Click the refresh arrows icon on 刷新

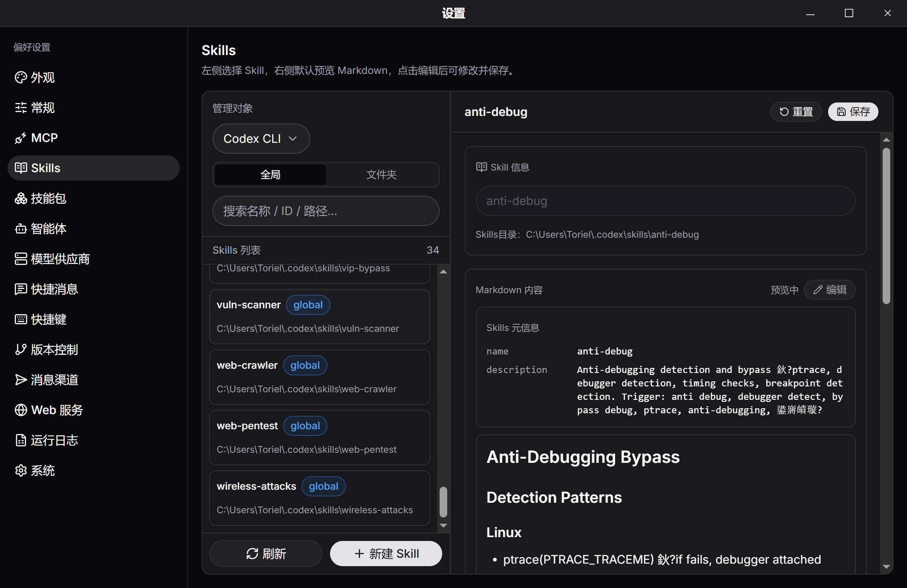point(252,554)
